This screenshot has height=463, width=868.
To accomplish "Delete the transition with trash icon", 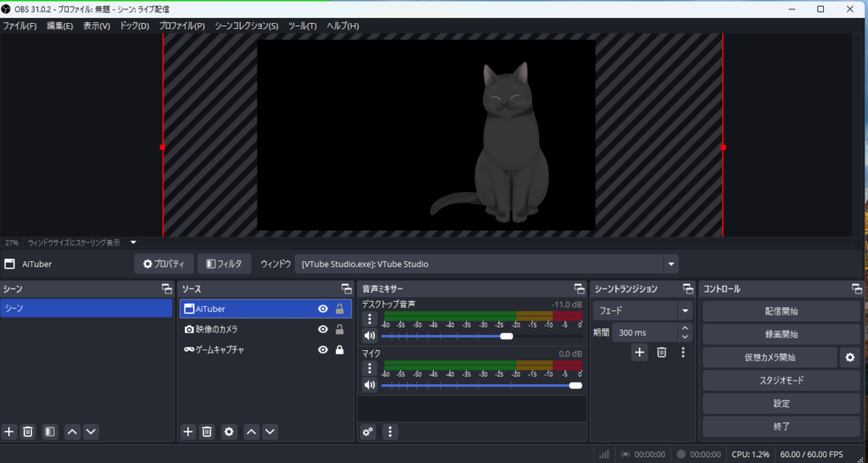I will click(x=662, y=352).
